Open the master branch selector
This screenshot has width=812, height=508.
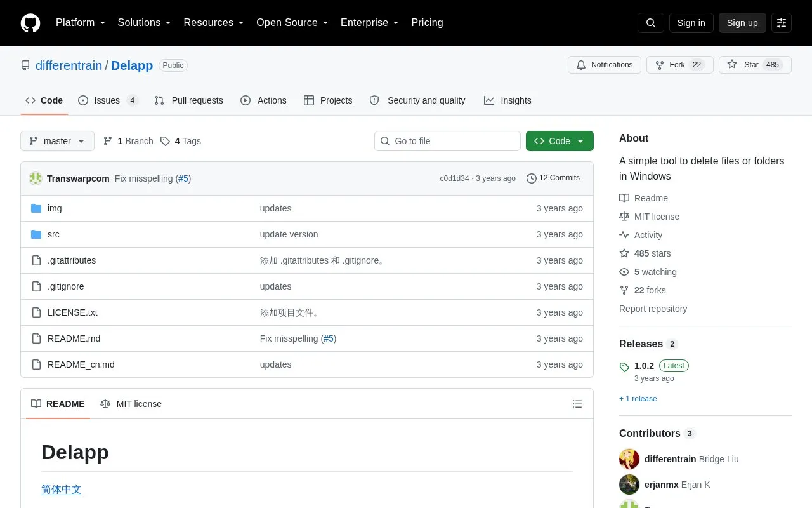coord(57,141)
